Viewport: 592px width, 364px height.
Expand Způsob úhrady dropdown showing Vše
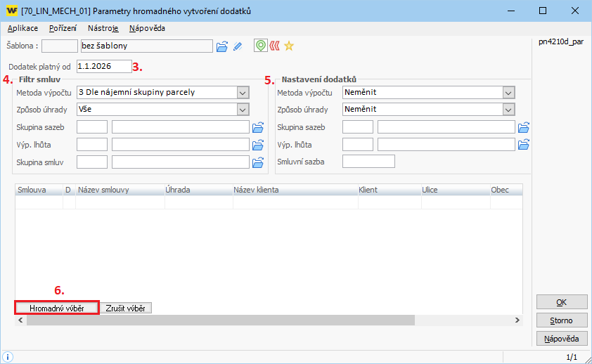click(243, 110)
